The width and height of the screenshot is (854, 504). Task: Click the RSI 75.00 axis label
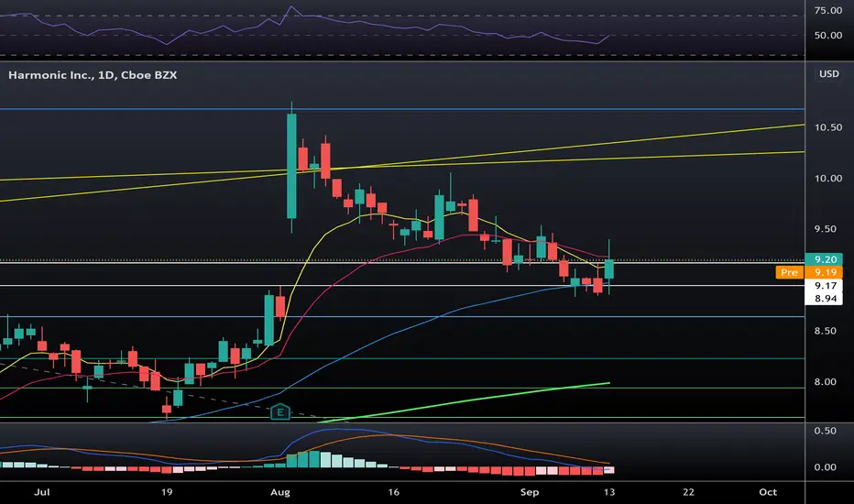coord(827,10)
